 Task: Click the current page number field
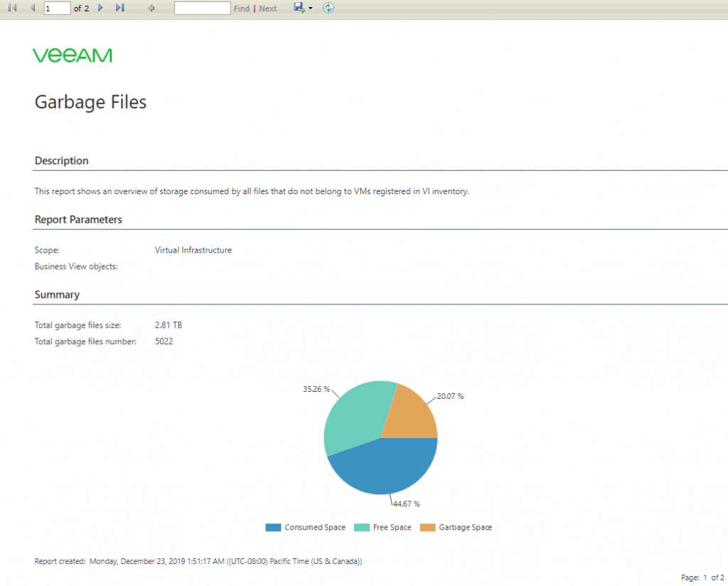[x=57, y=9]
